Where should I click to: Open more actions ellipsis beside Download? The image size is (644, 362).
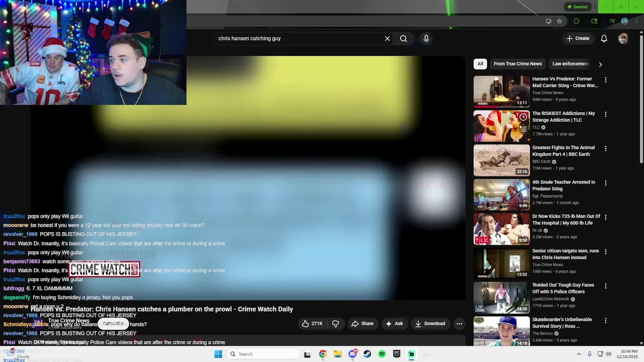pos(459,324)
